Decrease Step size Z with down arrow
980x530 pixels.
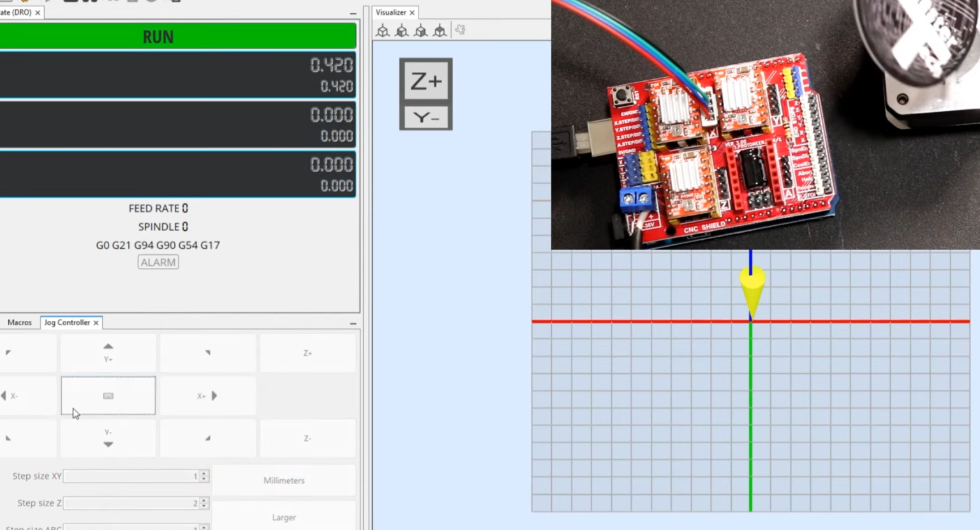[x=204, y=506]
